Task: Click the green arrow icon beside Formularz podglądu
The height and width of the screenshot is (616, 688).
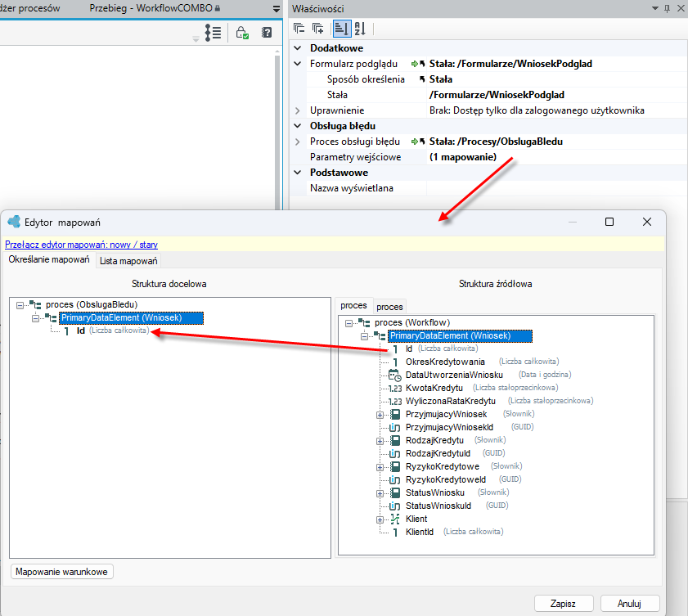Action: [x=414, y=64]
